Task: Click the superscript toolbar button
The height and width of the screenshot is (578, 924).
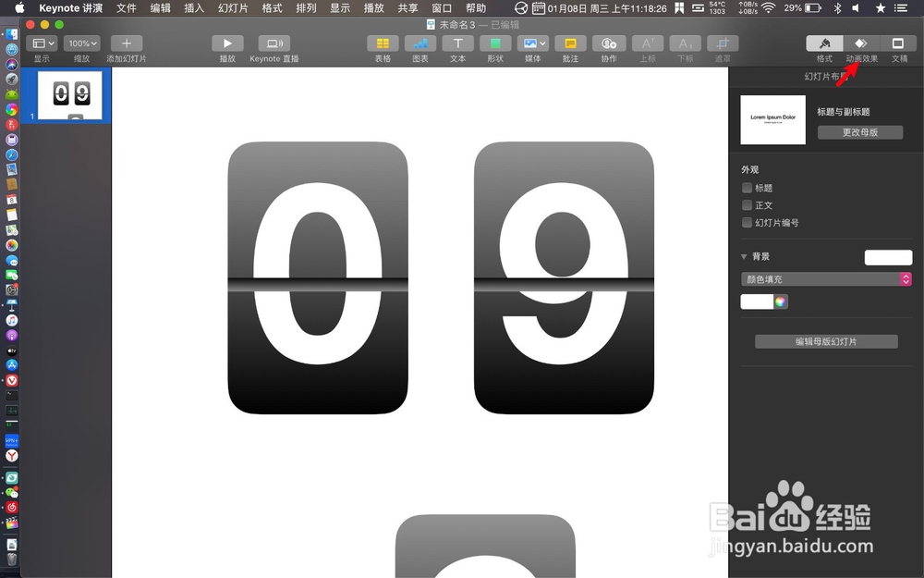Action: [x=648, y=43]
